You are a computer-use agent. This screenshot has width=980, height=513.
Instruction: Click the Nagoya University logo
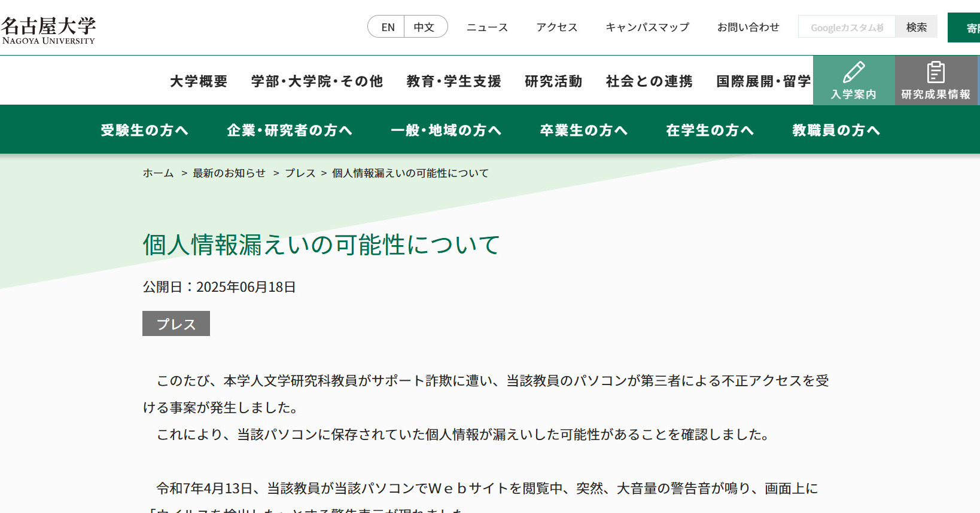[x=48, y=30]
